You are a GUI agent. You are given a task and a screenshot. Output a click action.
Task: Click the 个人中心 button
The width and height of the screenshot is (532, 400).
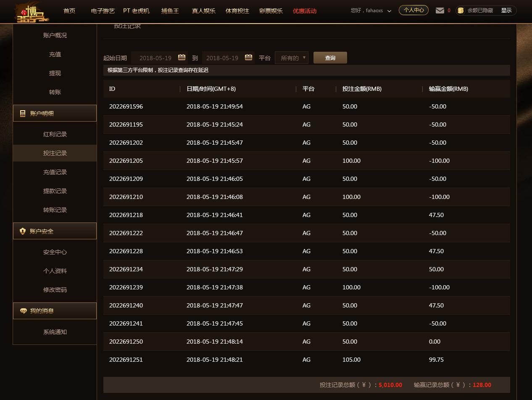[413, 10]
